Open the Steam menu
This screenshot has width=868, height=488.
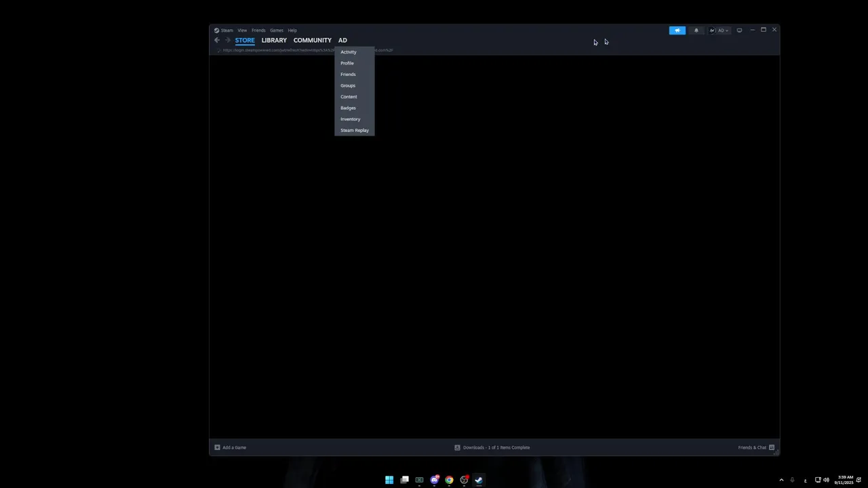pyautogui.click(x=226, y=30)
